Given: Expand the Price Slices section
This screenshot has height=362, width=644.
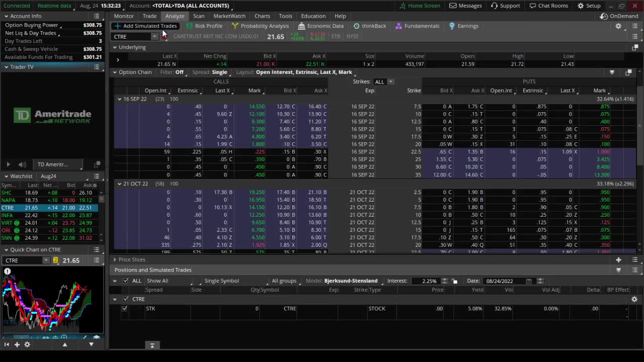Looking at the screenshot, I should pyautogui.click(x=115, y=259).
